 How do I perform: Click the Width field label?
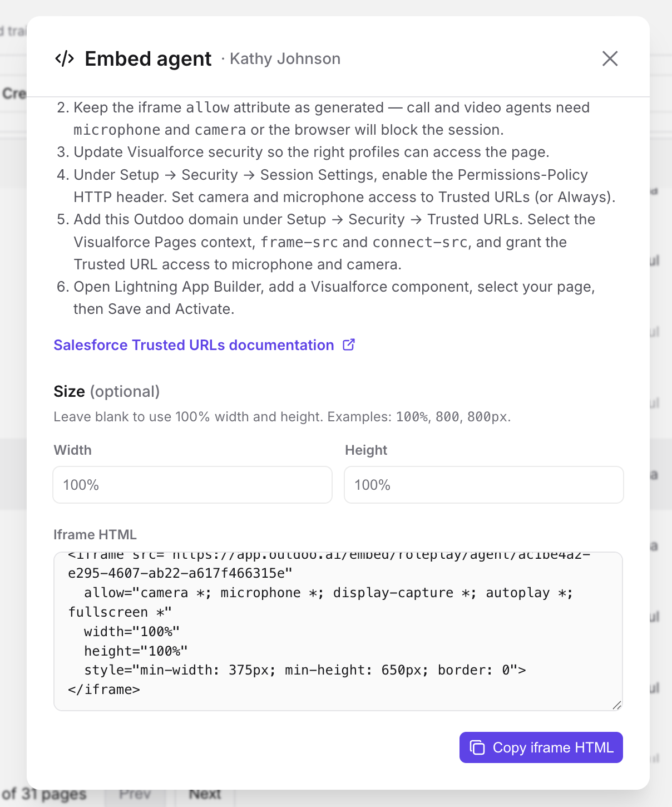tap(73, 450)
